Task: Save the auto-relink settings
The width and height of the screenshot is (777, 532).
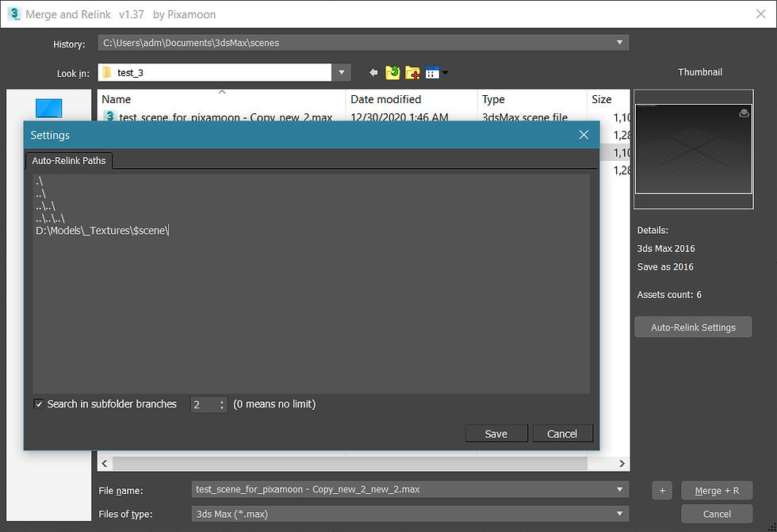Action: pyautogui.click(x=496, y=434)
